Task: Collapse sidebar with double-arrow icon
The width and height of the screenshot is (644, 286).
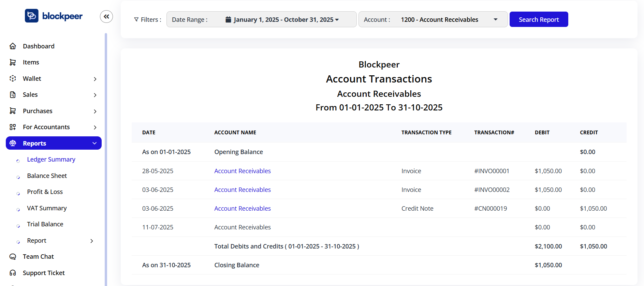Action: coord(106,16)
